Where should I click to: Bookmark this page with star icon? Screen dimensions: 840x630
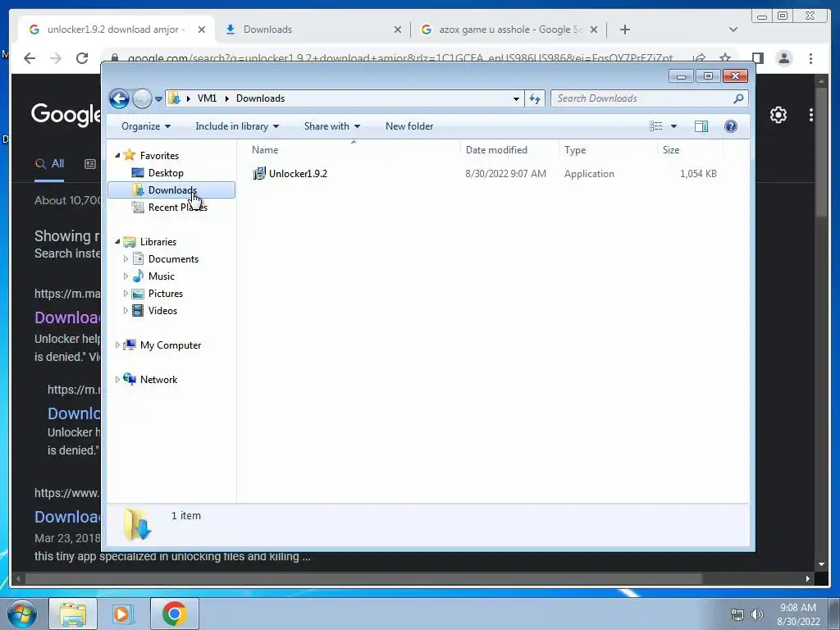(x=725, y=58)
